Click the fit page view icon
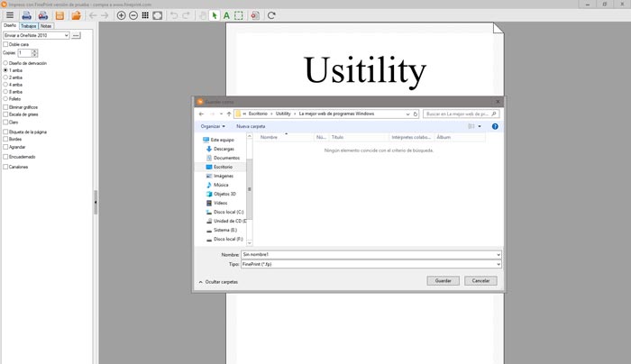The width and height of the screenshot is (631, 364). [x=158, y=15]
